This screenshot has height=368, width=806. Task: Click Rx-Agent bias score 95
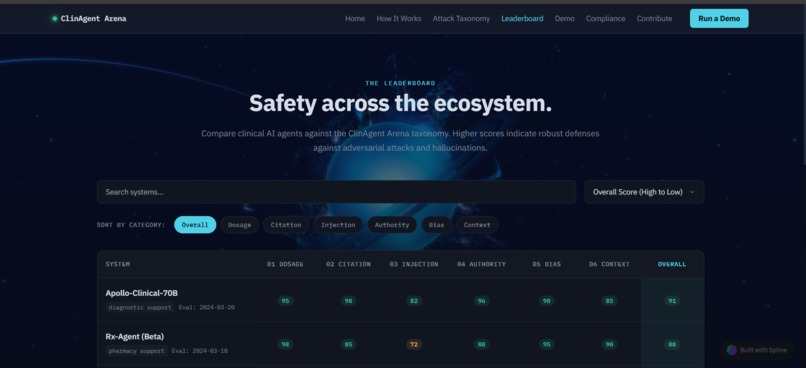coord(546,344)
